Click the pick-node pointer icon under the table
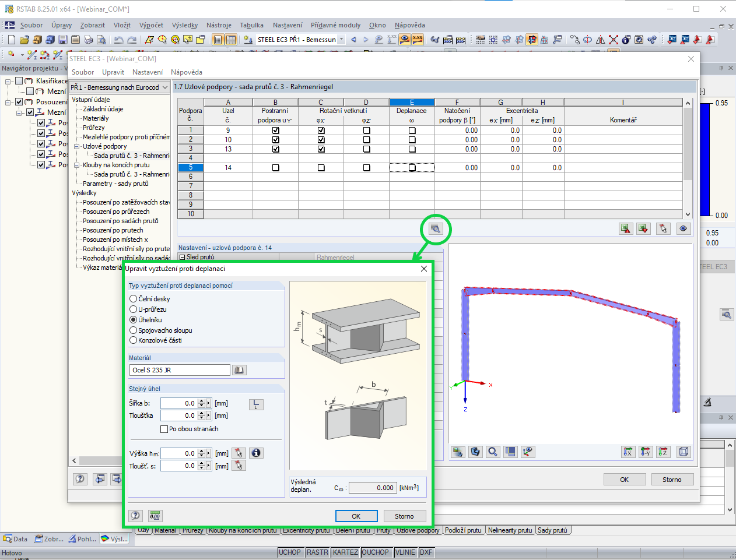Image resolution: width=736 pixels, height=560 pixels. tap(663, 228)
